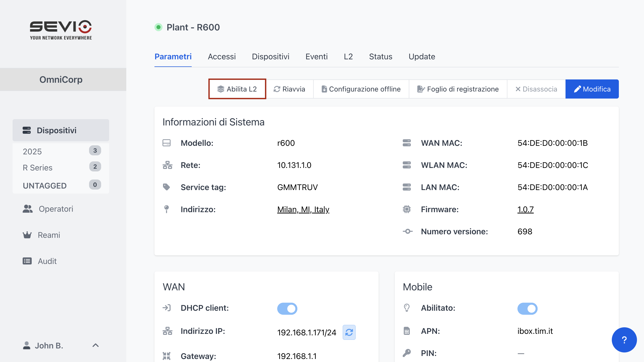
Task: Click the blue Modifica button
Action: click(x=592, y=89)
